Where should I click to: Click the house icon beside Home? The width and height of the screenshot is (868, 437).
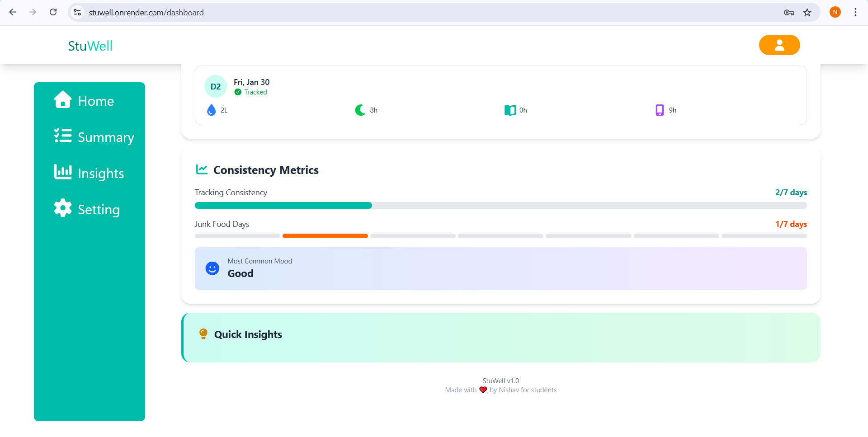click(x=63, y=100)
